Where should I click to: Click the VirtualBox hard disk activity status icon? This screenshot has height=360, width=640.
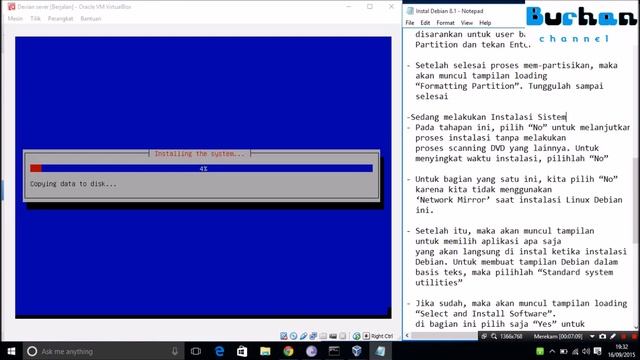pos(284,336)
